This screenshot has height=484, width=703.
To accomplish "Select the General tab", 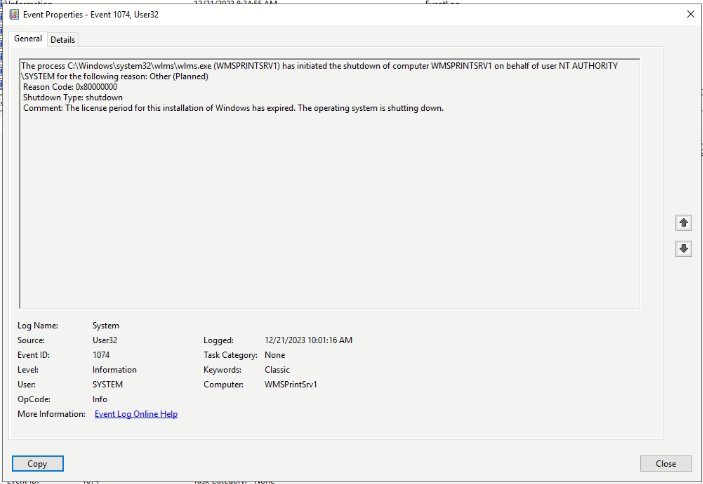I will click(28, 39).
